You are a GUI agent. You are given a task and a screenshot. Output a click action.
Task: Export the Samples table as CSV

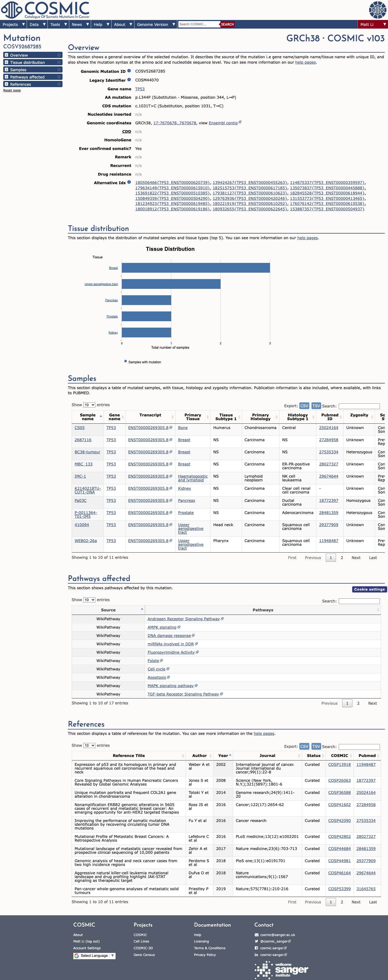click(304, 406)
